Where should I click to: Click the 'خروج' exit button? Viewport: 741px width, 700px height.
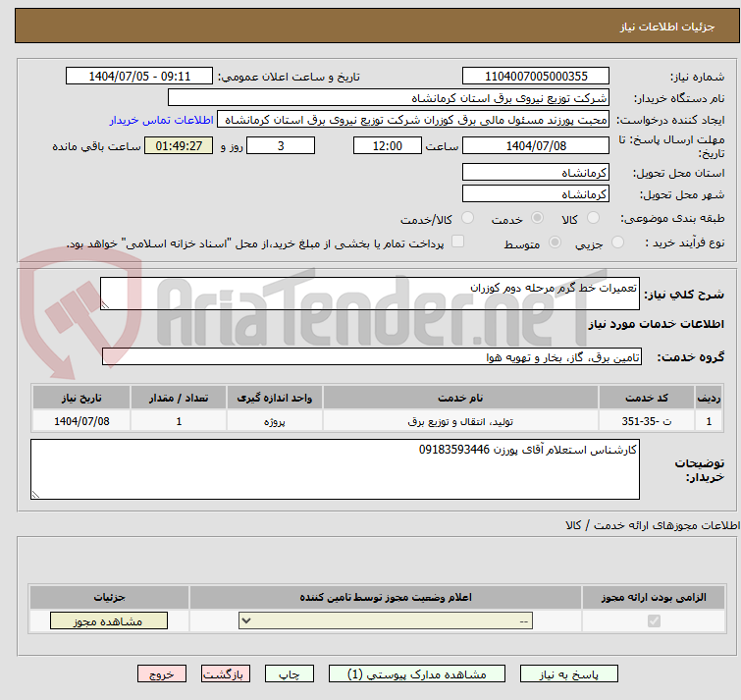tap(162, 674)
